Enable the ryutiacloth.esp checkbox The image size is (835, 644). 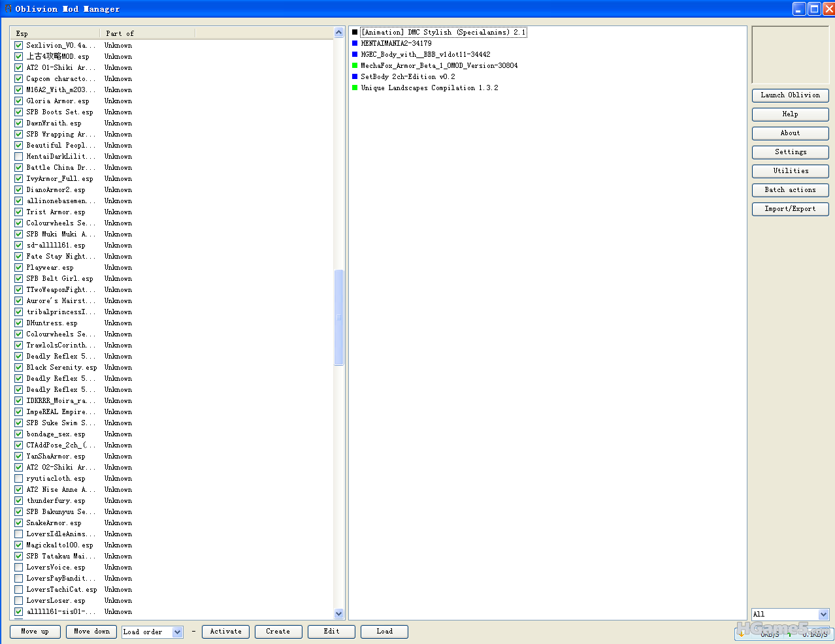(x=18, y=478)
